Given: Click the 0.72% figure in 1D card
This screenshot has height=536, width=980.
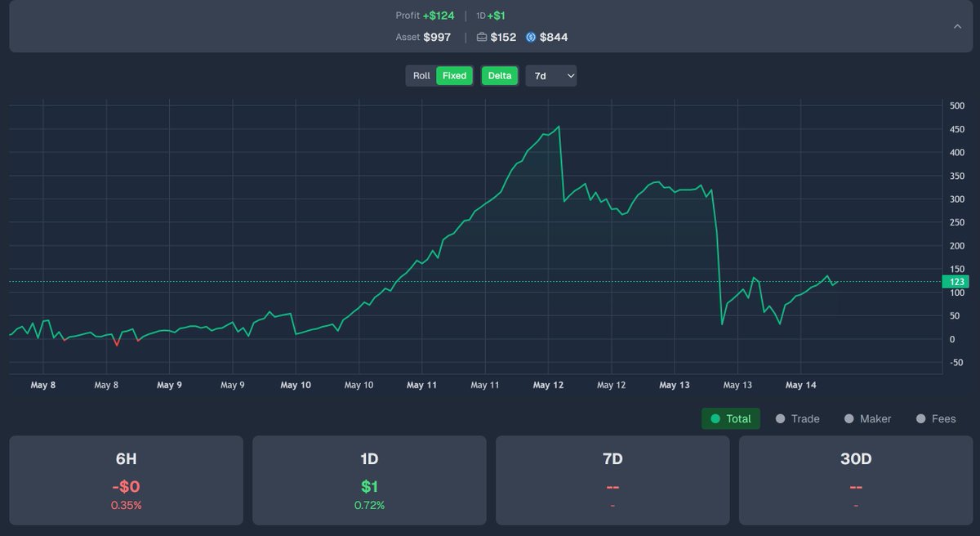Looking at the screenshot, I should coord(369,506).
